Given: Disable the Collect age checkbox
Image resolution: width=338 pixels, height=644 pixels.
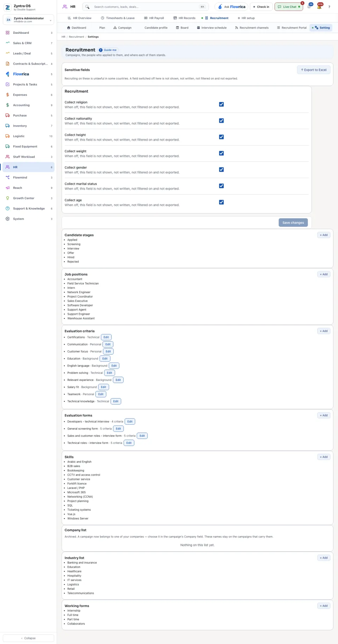Looking at the screenshot, I should (x=221, y=202).
